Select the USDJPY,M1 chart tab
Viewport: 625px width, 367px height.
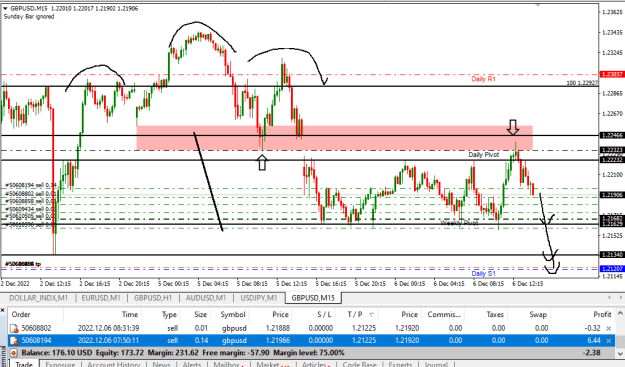pos(259,298)
